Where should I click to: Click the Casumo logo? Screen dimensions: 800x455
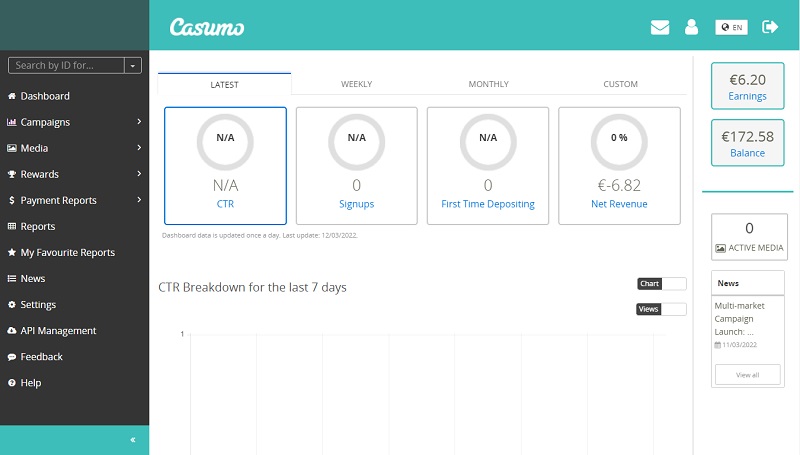click(x=207, y=28)
